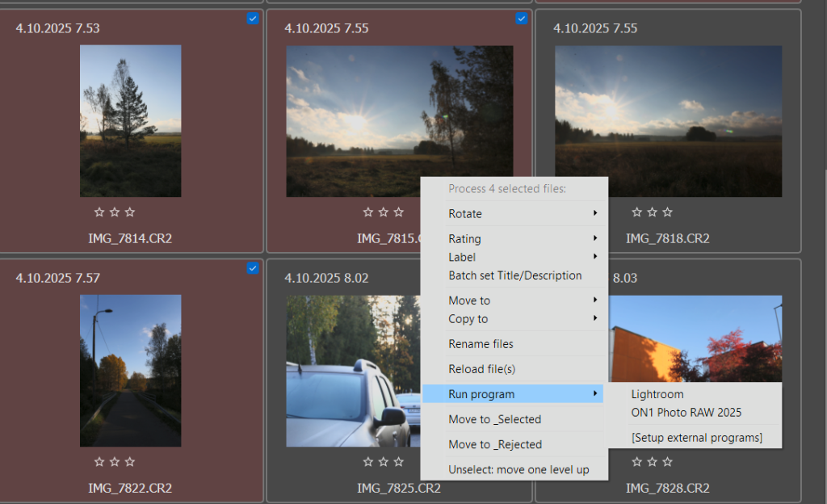Toggle the selection checkbox on IMG_7815 card
The image size is (827, 504).
tap(521, 19)
